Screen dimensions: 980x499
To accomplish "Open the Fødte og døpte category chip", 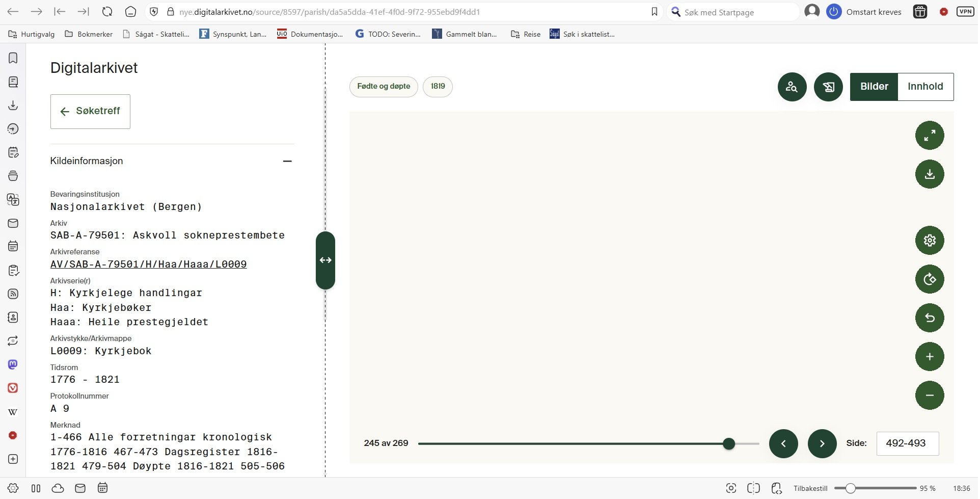I will (385, 87).
